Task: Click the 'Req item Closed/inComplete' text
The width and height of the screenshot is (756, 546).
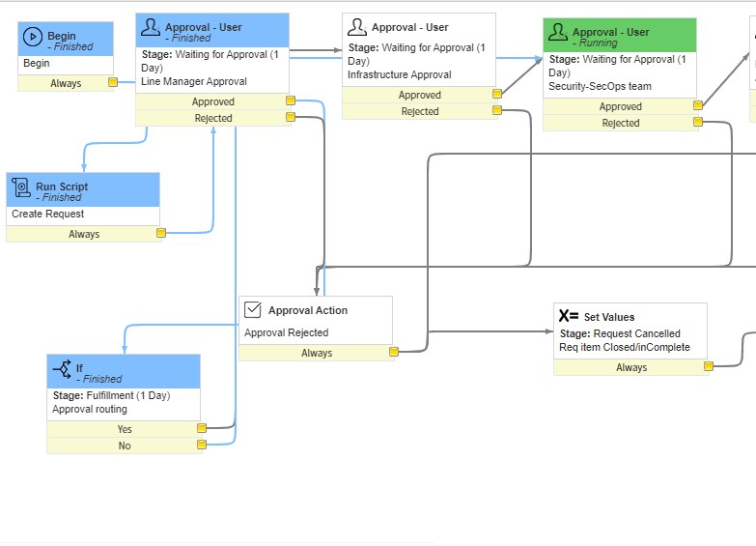Action: coord(625,347)
